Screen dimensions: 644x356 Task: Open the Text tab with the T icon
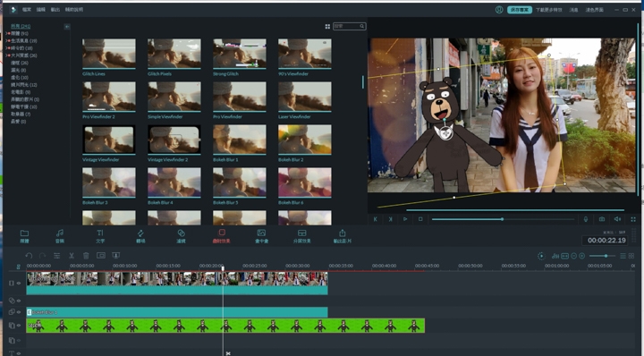100,236
